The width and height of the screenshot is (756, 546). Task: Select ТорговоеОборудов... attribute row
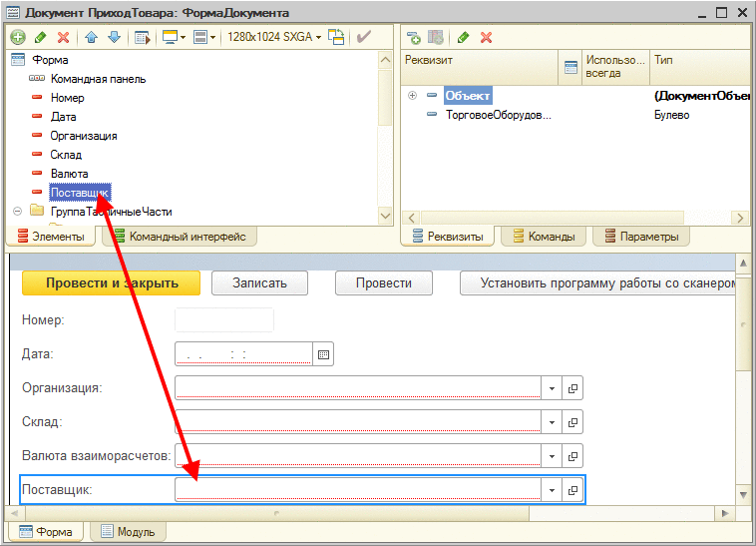point(499,115)
